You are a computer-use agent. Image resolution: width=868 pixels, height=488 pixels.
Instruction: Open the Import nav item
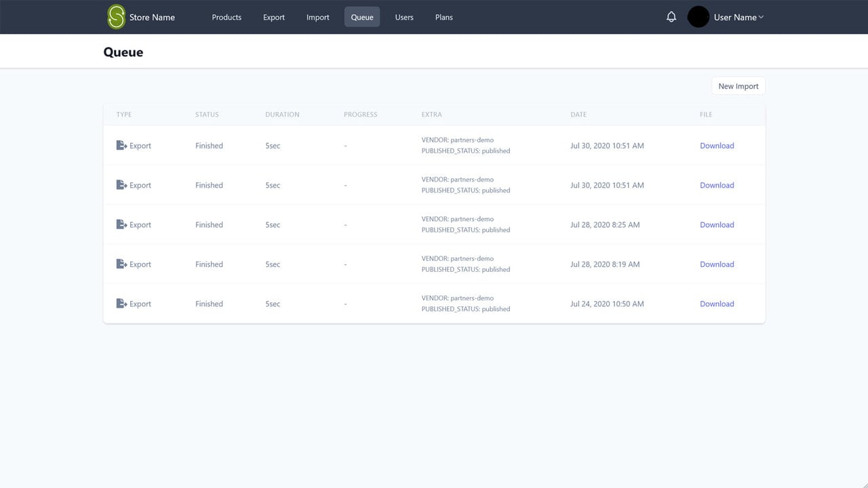(x=317, y=17)
